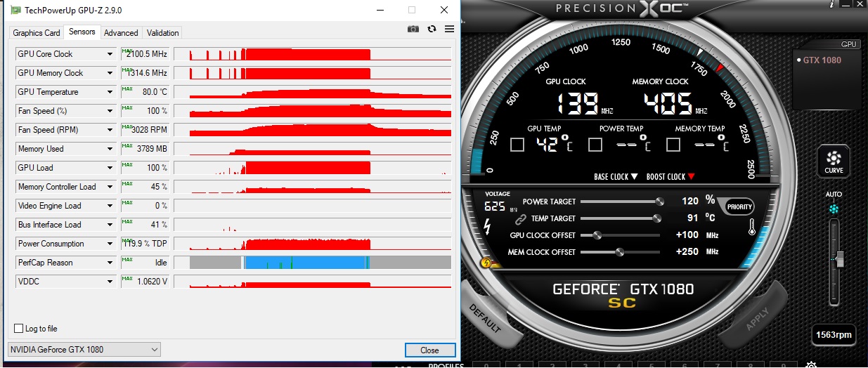Open Fan Speed (RPM) sensor dropdown
This screenshot has height=368, width=868.
point(110,130)
